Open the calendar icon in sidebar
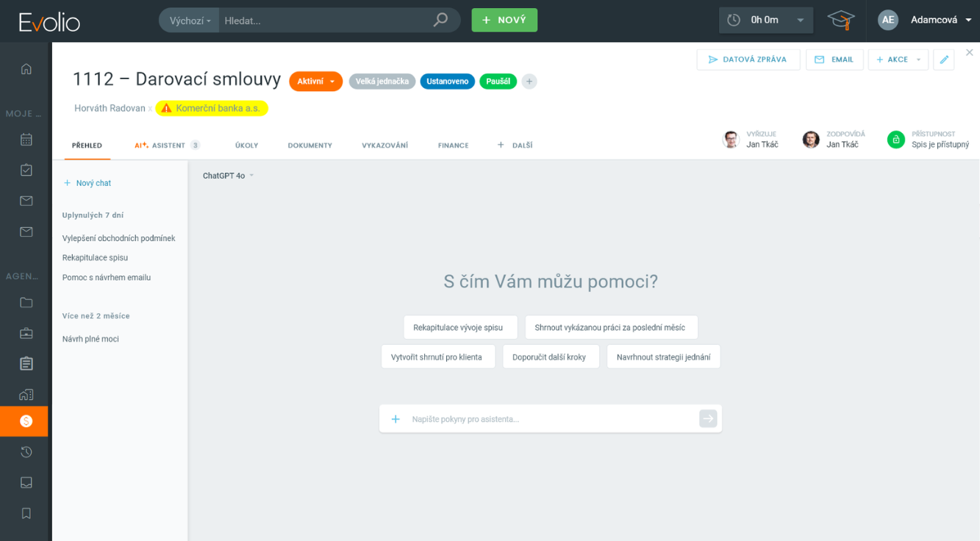This screenshot has width=980, height=541. tap(26, 140)
